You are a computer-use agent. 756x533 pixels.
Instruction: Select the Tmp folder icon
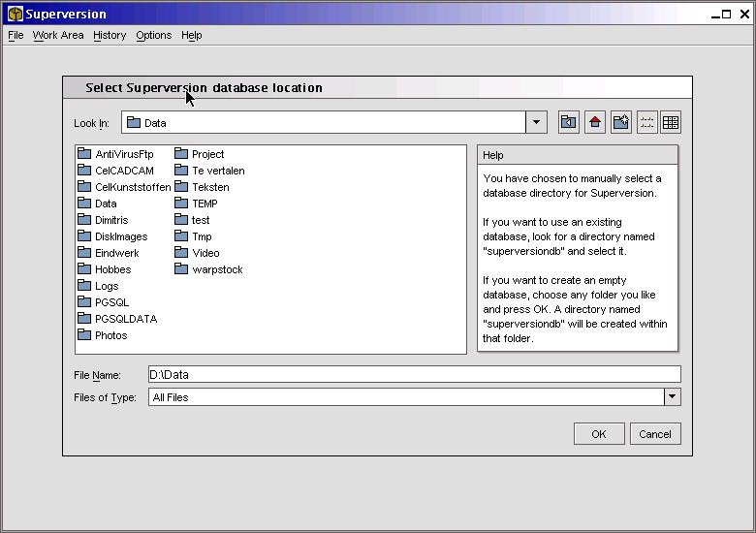click(x=181, y=236)
